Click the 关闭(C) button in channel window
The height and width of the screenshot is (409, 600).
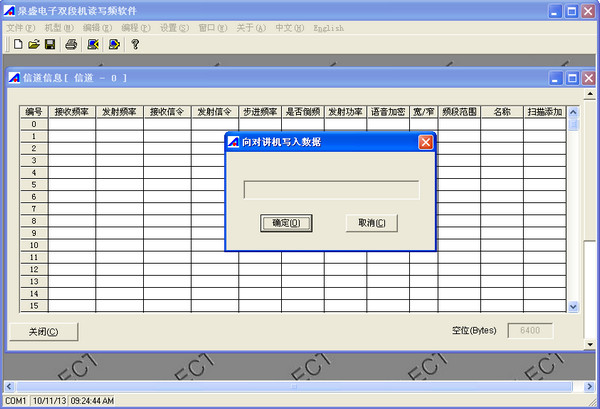44,332
